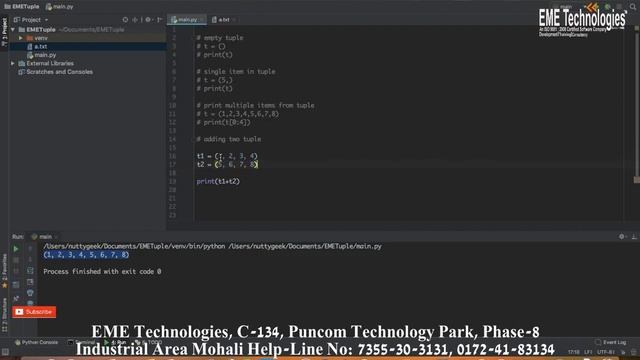Click locate file icon in Project toolbar

(125, 20)
